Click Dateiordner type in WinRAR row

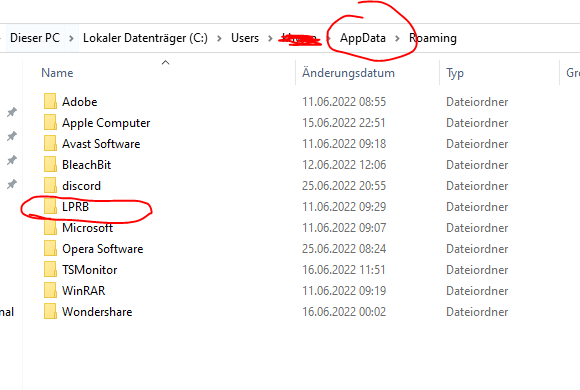(x=477, y=290)
